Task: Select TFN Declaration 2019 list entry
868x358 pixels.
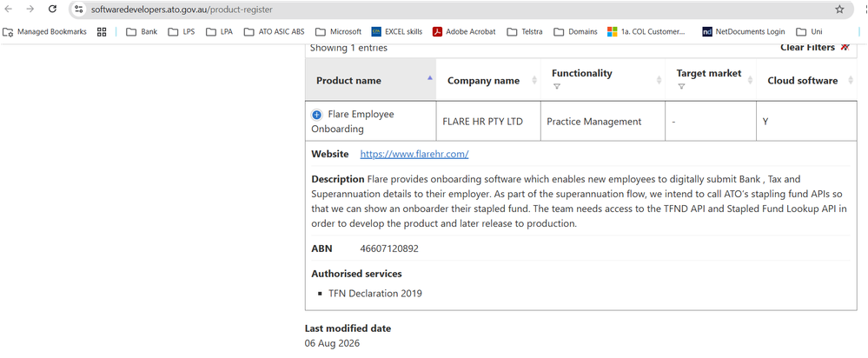Action: pyautogui.click(x=376, y=294)
